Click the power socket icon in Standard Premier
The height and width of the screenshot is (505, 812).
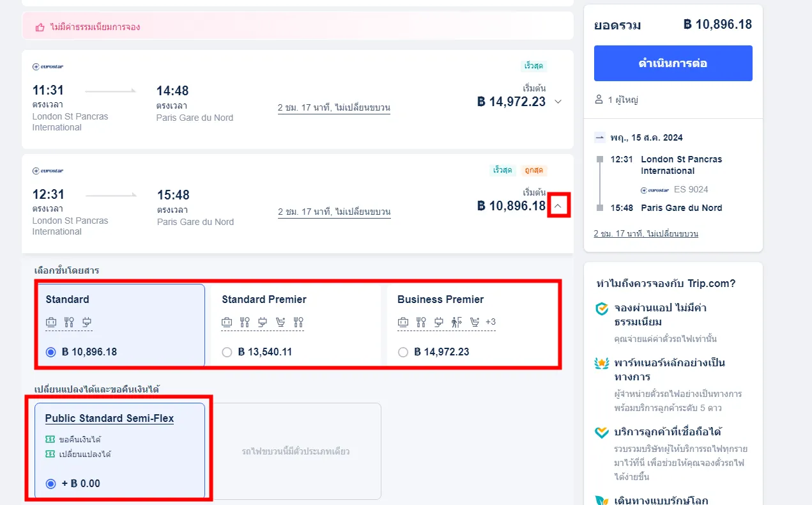[262, 322]
